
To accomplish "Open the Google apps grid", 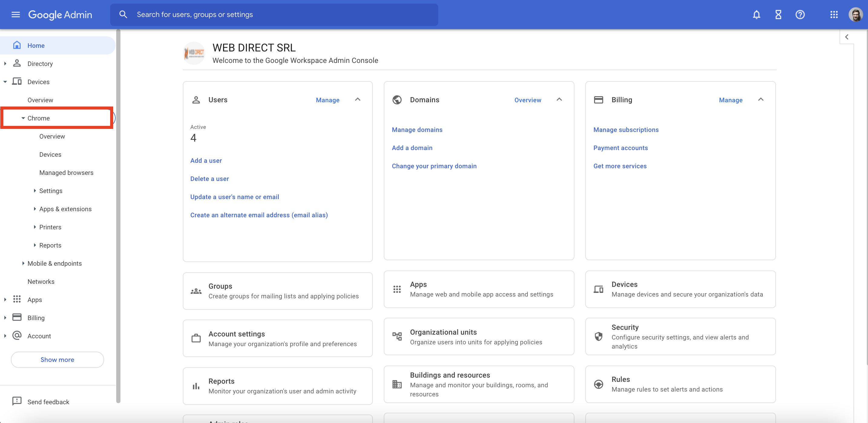I will coord(833,15).
